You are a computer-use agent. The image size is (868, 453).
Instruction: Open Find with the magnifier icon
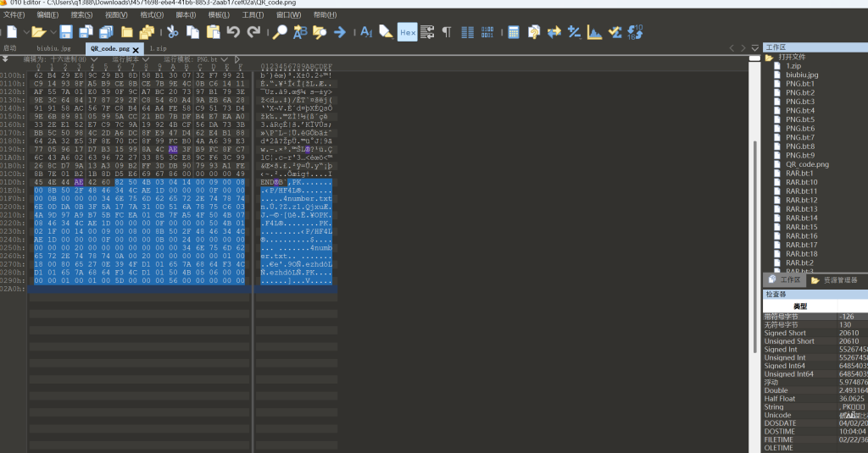(x=280, y=32)
